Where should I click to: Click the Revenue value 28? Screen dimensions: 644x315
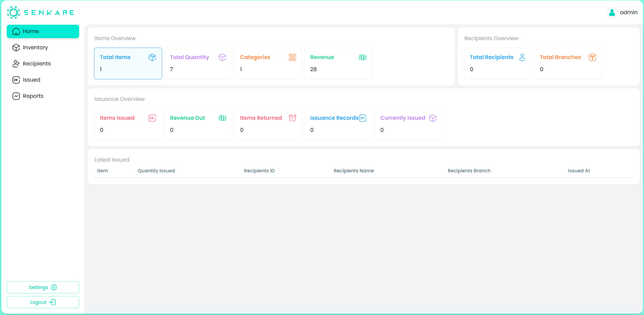click(313, 69)
